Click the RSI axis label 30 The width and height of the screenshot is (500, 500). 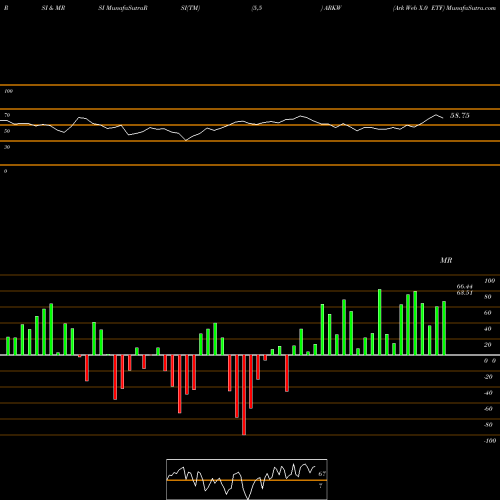click(x=7, y=147)
